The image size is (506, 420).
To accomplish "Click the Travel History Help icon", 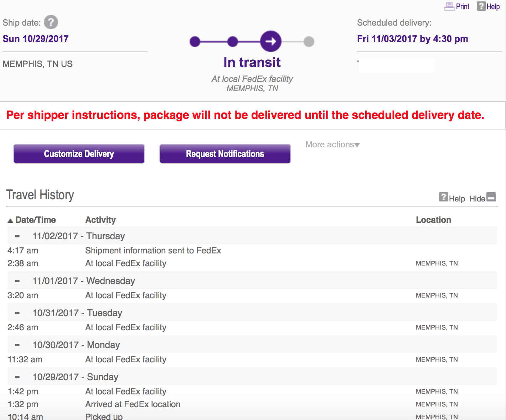I will pos(443,197).
